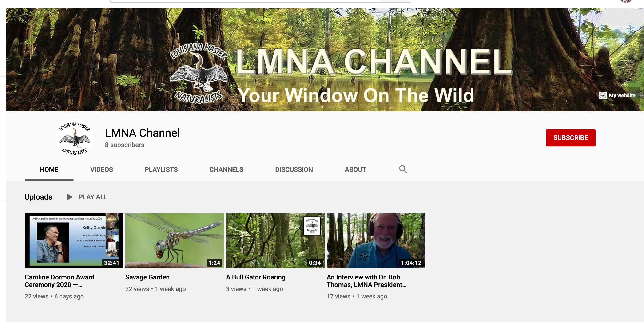
Task: Open the PLAYLISTS tab
Action: 161,170
